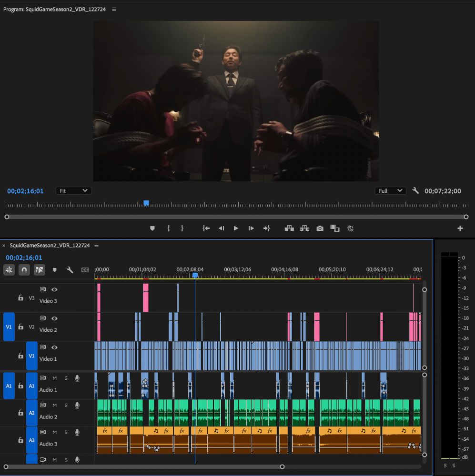Viewport: 475px width, 476px height.
Task: Toggle Video 3 track output eye
Action: click(54, 289)
